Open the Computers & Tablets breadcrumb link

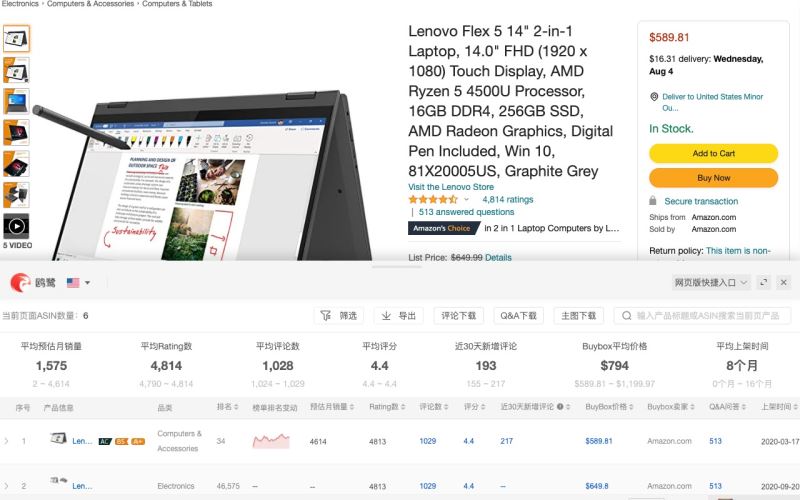coord(177,4)
